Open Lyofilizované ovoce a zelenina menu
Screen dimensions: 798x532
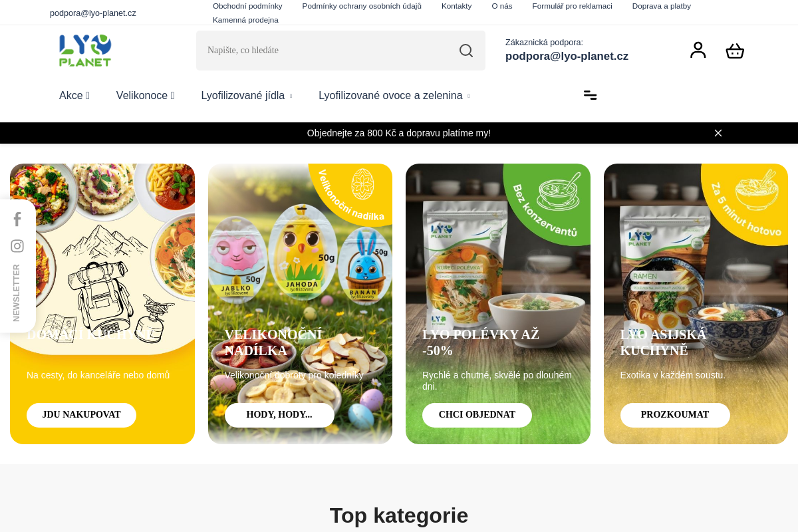point(394,95)
